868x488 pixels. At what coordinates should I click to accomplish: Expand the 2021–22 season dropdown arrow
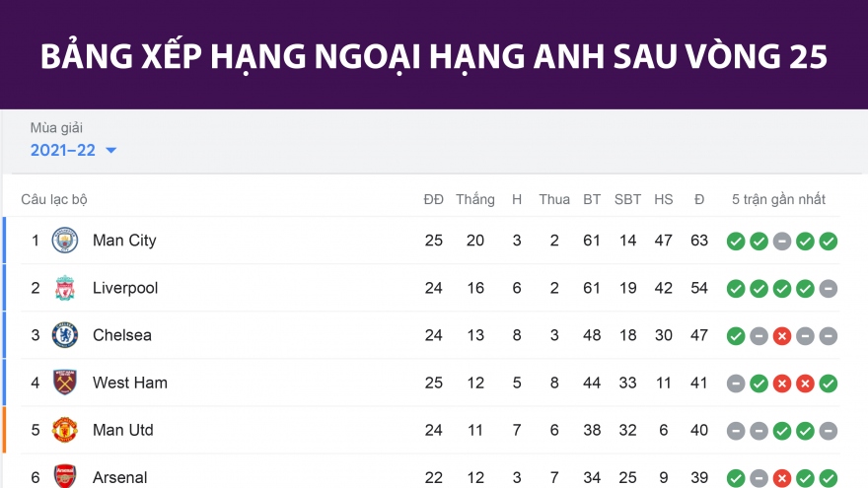[x=110, y=151]
